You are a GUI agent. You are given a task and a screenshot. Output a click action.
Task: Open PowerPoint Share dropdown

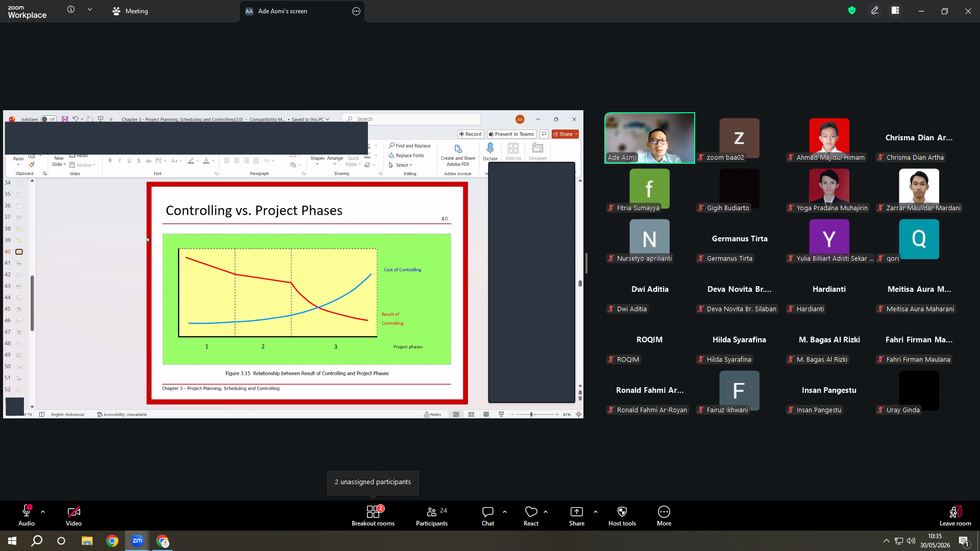tap(565, 134)
